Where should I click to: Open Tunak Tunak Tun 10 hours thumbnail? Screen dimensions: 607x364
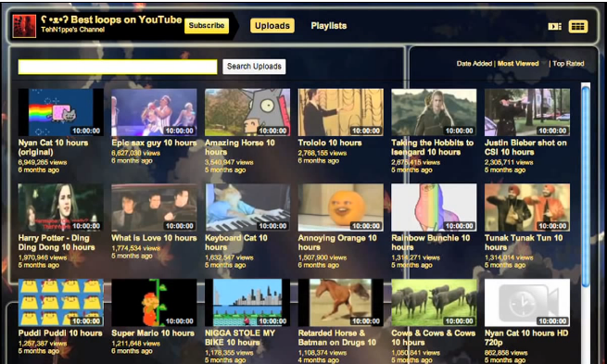527,207
